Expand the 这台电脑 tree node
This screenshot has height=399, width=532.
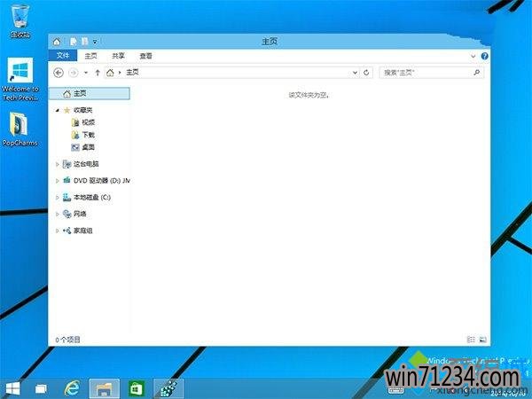click(57, 164)
